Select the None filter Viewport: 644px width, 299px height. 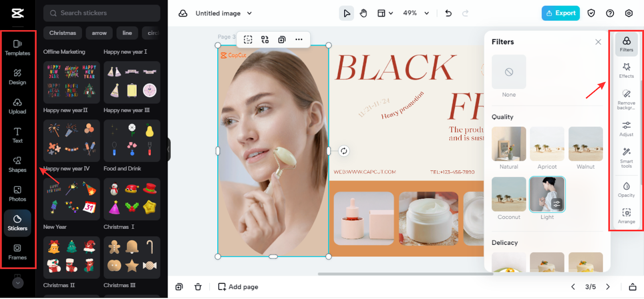pyautogui.click(x=509, y=72)
